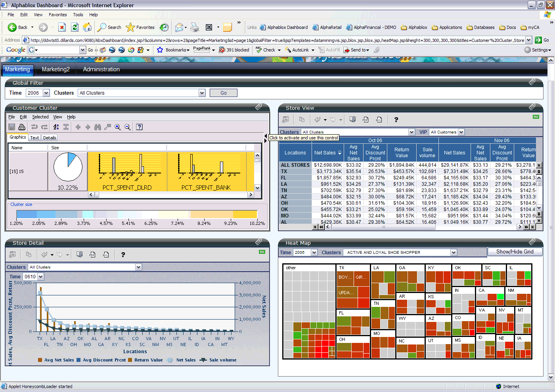The image size is (555, 392).
Task: Open AlphaRetail link in Links bar
Action: (x=327, y=27)
